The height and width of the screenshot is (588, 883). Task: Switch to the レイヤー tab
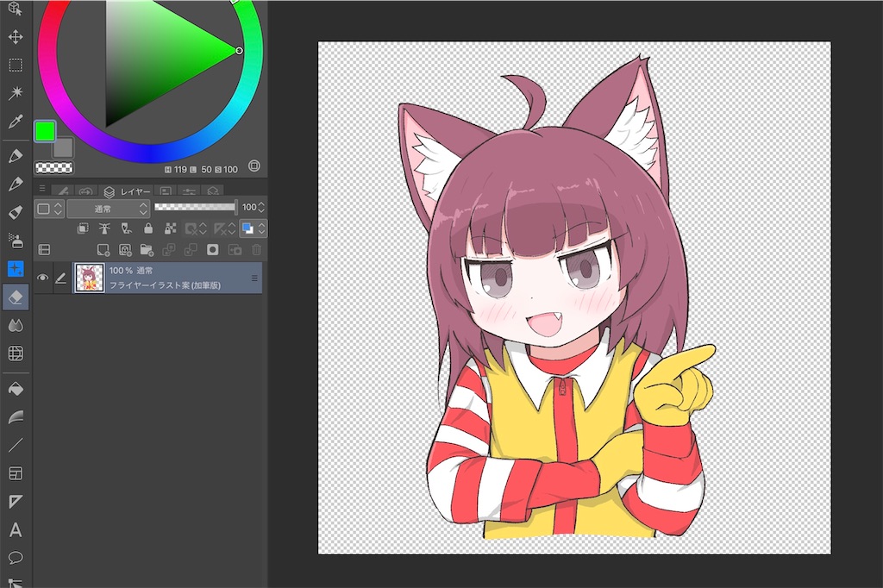(128, 191)
